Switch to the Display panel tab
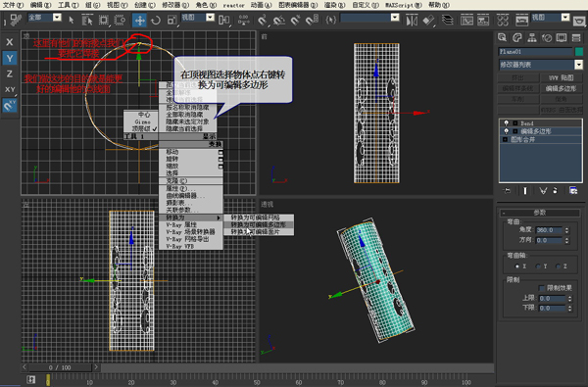The image size is (588, 387). point(562,37)
